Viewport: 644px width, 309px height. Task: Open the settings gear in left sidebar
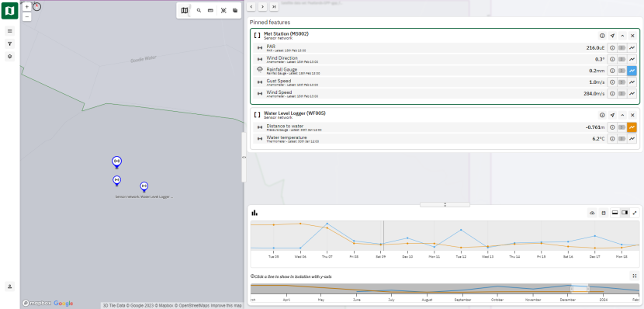pos(10,57)
